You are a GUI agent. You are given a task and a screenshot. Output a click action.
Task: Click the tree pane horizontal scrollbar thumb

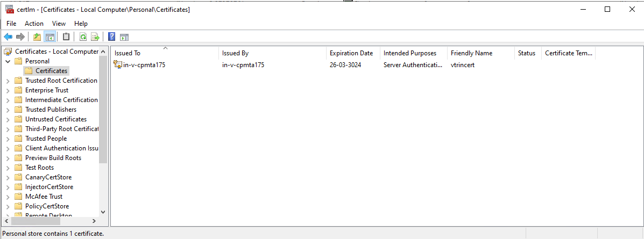[36, 221]
